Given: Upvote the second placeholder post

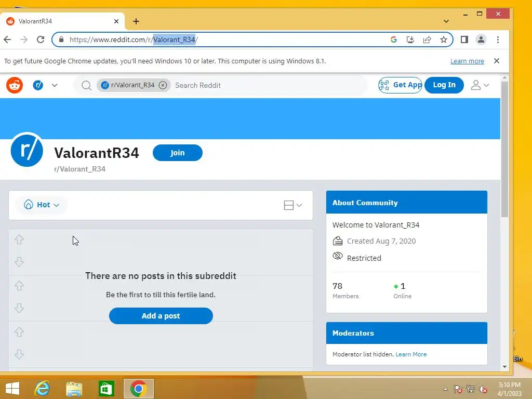Looking at the screenshot, I should pos(19,286).
